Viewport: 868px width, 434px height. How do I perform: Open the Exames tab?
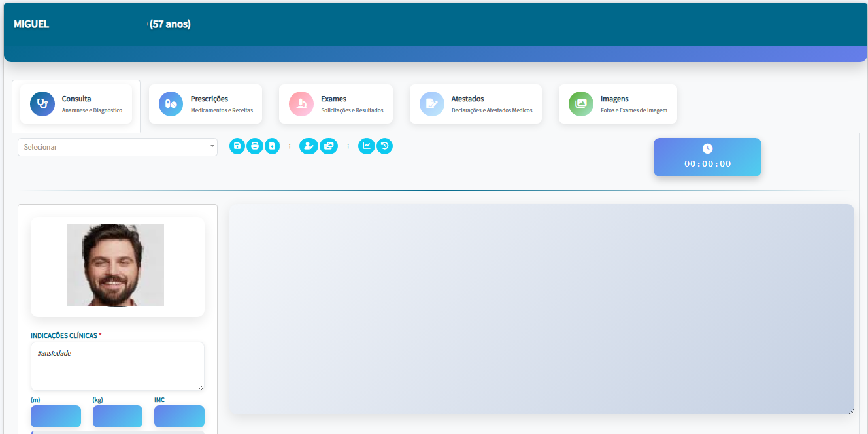[x=335, y=104]
